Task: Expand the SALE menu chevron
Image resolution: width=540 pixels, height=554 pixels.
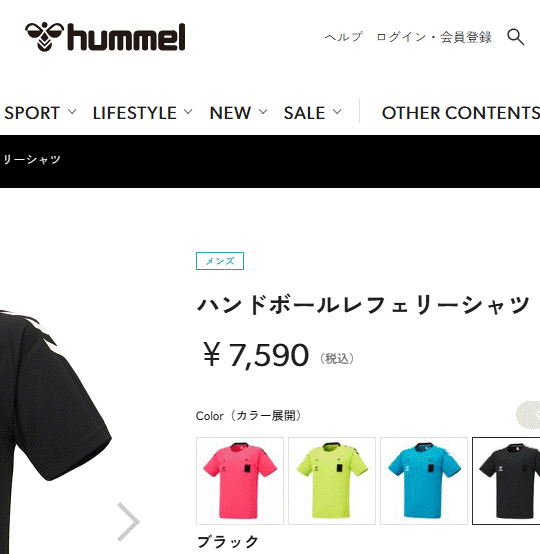Action: (x=337, y=112)
